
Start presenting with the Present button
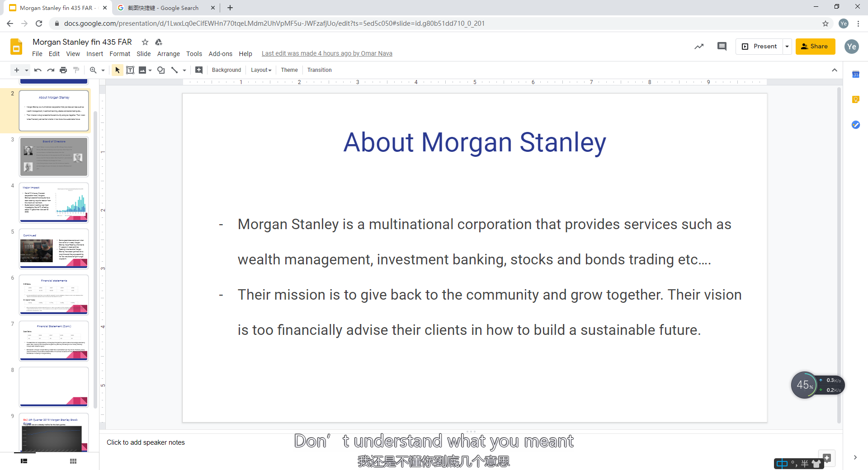pyautogui.click(x=759, y=47)
